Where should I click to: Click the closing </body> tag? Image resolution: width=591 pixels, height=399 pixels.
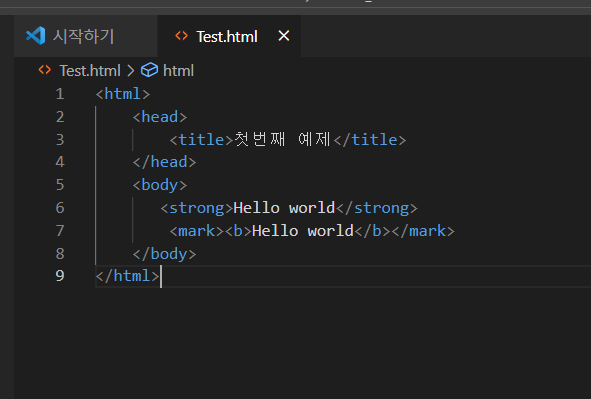coord(164,254)
